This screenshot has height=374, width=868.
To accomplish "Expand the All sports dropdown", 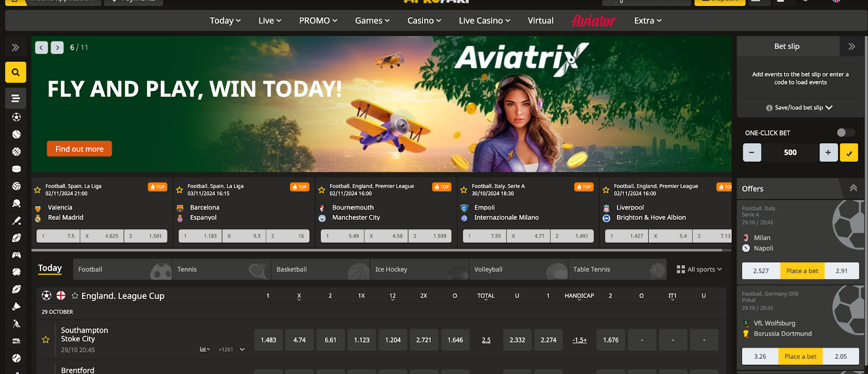I will tap(699, 269).
